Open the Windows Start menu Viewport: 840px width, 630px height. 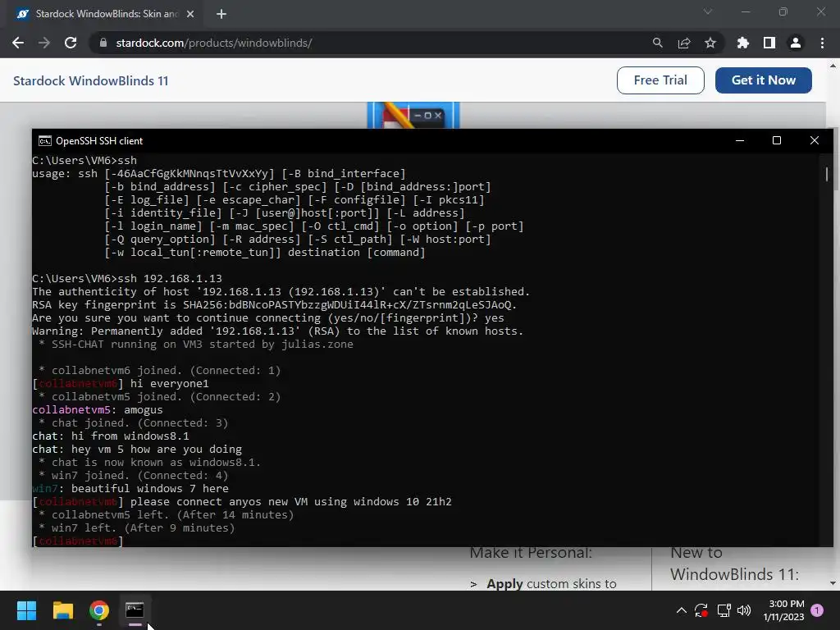coord(26,610)
